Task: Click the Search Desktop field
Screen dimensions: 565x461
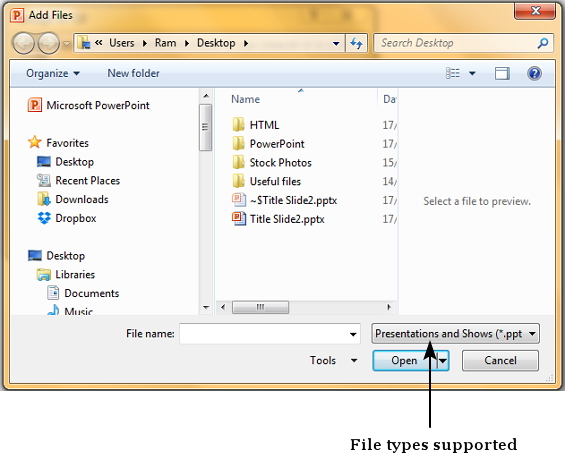Action: pyautogui.click(x=463, y=43)
